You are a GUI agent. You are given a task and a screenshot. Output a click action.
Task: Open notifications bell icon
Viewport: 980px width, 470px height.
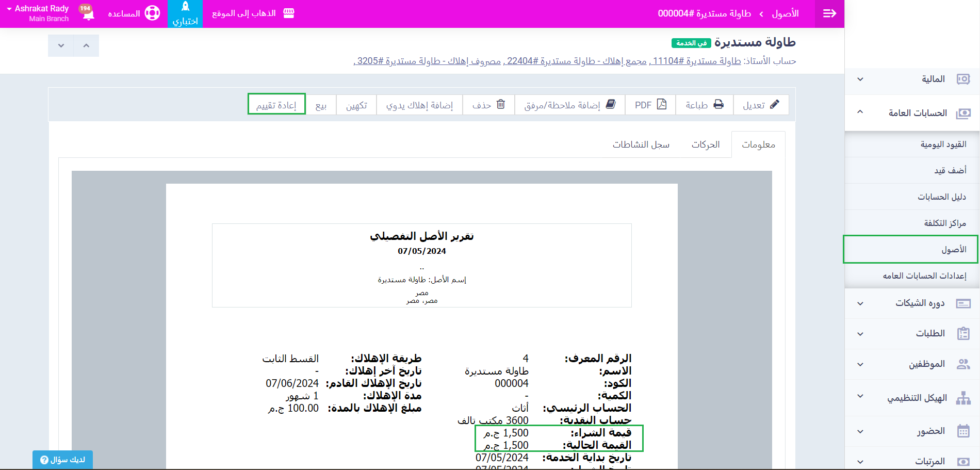(x=88, y=13)
